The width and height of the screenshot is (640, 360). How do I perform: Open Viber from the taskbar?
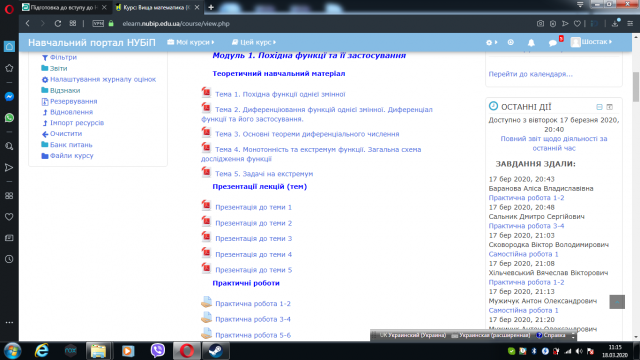click(158, 351)
